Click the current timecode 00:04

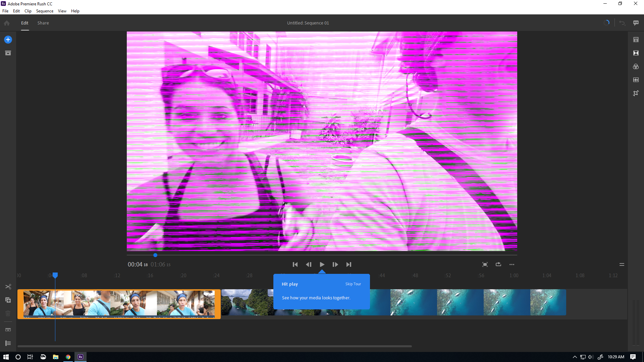pos(138,264)
